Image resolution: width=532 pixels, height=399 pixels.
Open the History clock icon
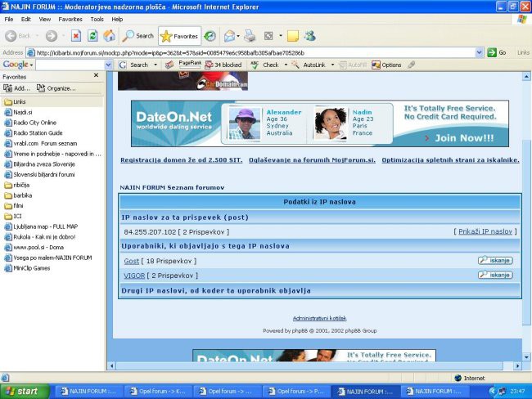(x=210, y=36)
